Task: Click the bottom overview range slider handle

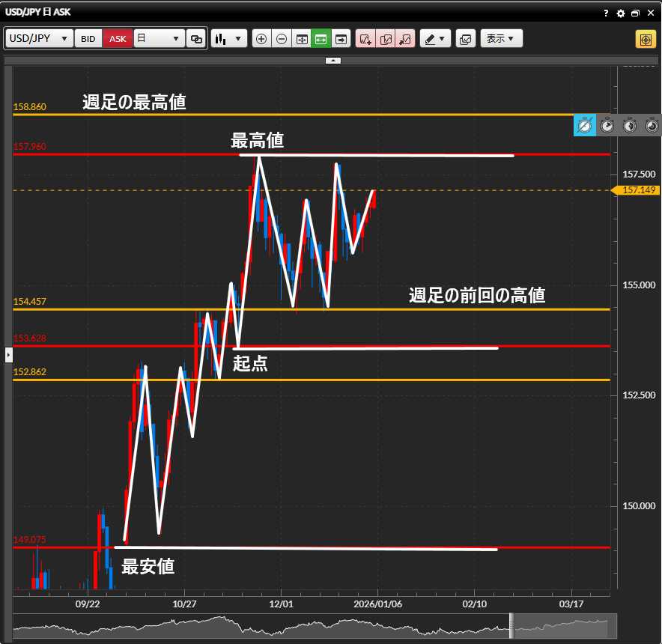Action: tap(512, 626)
